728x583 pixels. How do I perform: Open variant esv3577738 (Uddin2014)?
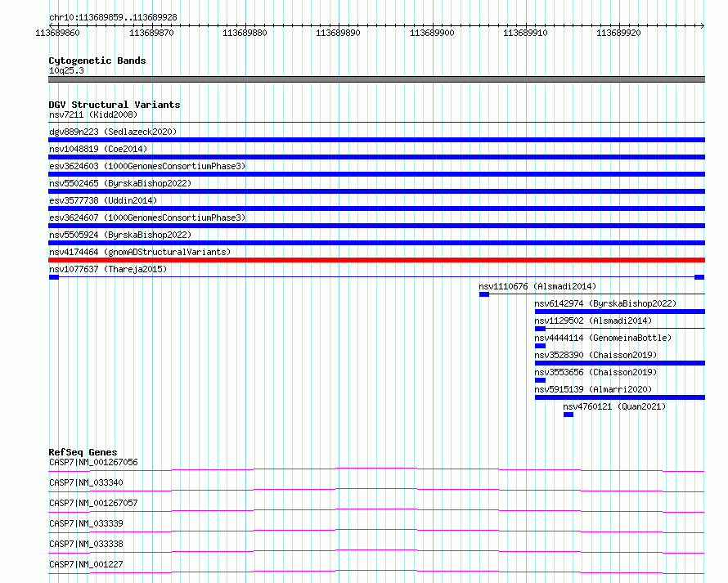click(103, 200)
